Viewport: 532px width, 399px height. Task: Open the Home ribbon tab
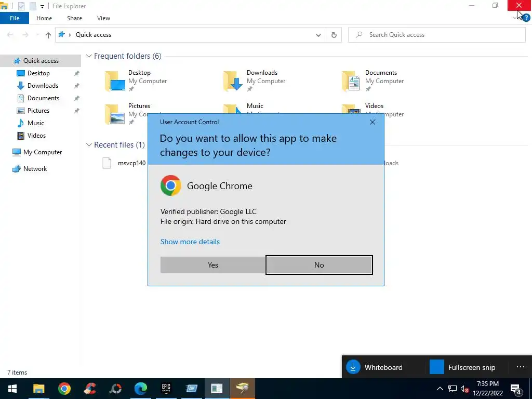44,18
